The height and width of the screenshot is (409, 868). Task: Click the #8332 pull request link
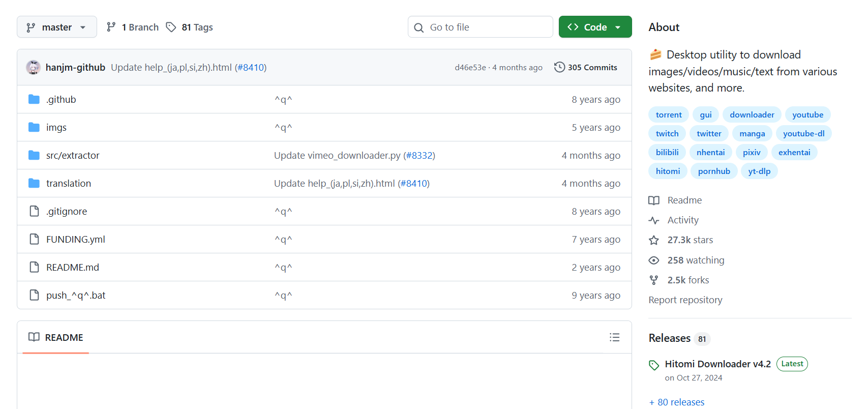(419, 155)
